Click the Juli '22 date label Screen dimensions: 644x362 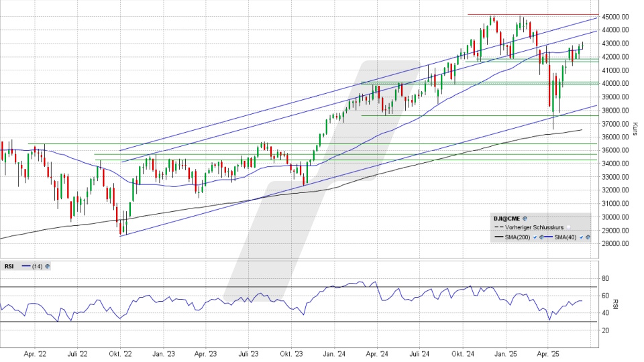pos(78,354)
